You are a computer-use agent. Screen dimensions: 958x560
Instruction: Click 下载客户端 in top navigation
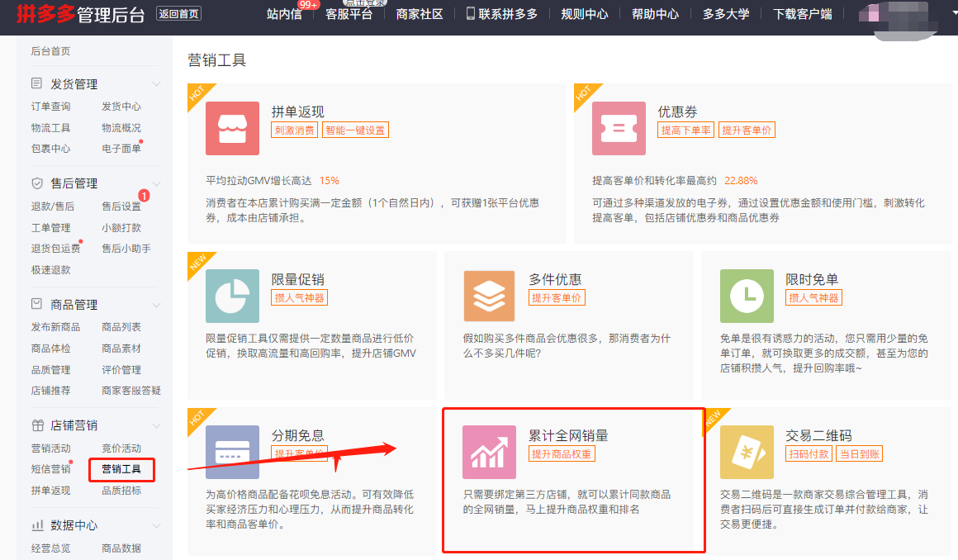coord(802,14)
